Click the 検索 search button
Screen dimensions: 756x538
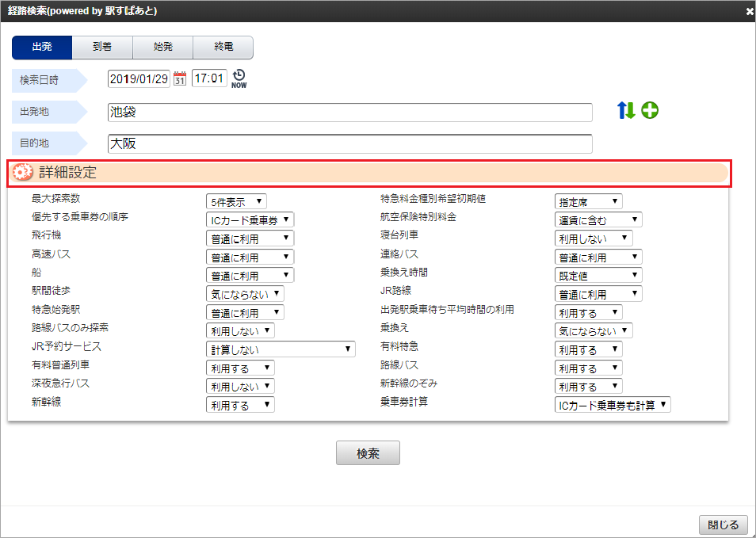pyautogui.click(x=368, y=453)
